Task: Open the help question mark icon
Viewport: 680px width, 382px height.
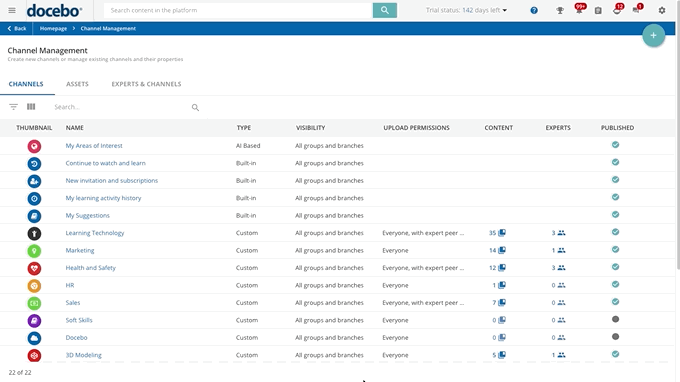Action: [x=534, y=10]
